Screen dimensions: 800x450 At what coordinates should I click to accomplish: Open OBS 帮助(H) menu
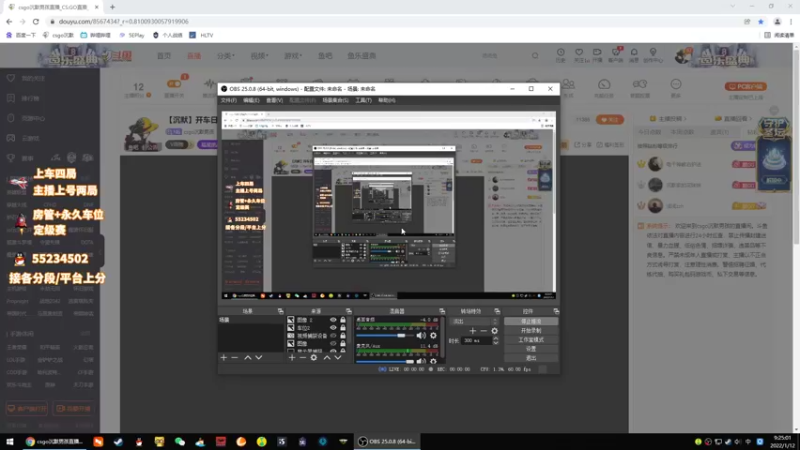coord(387,101)
